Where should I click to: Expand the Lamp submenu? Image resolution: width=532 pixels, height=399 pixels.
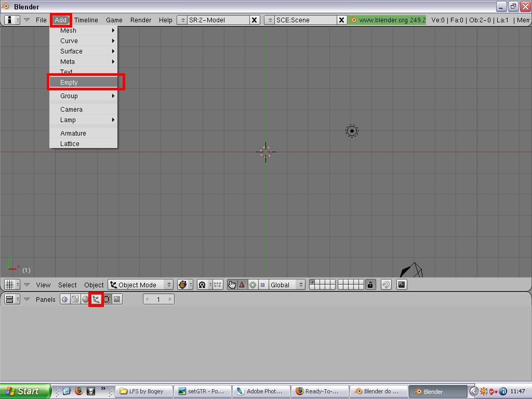pyautogui.click(x=84, y=120)
